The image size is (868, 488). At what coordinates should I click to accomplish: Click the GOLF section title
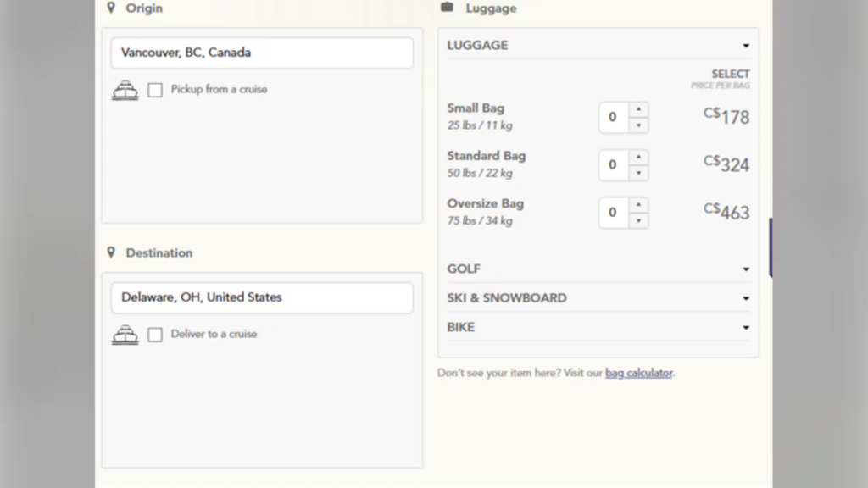click(464, 269)
